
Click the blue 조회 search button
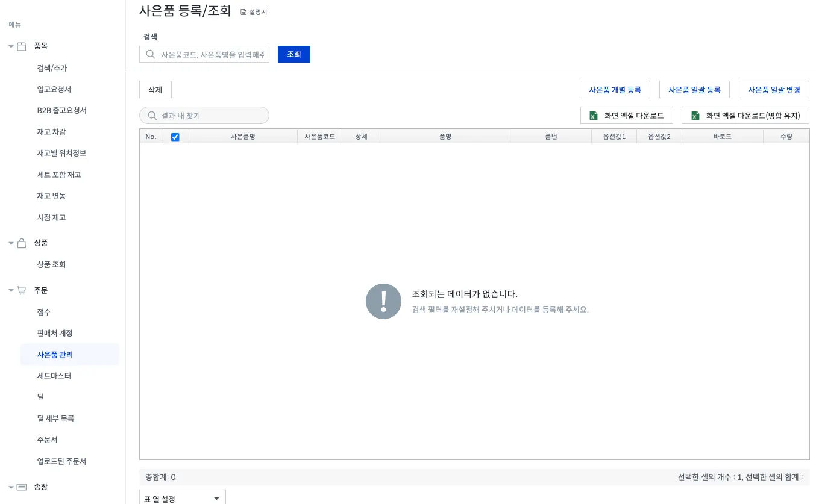[294, 54]
